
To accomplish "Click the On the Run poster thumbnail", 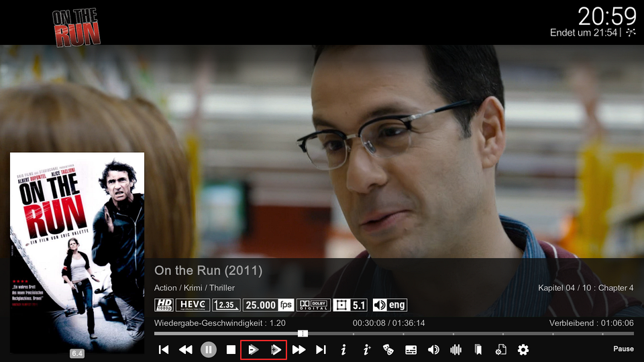I will click(77, 253).
